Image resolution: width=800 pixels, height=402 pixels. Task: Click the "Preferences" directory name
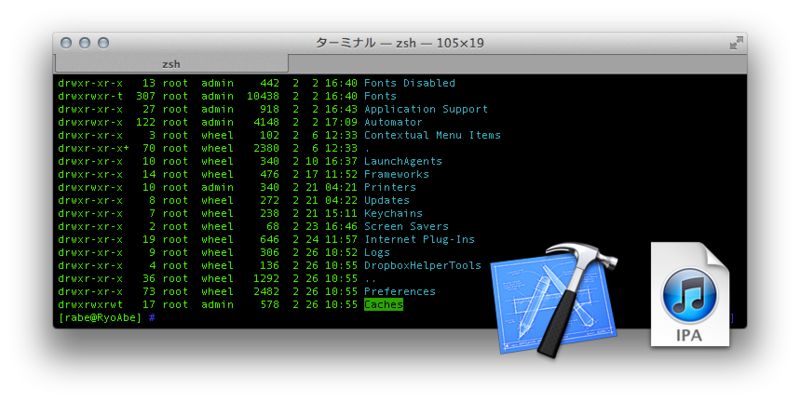click(x=399, y=291)
